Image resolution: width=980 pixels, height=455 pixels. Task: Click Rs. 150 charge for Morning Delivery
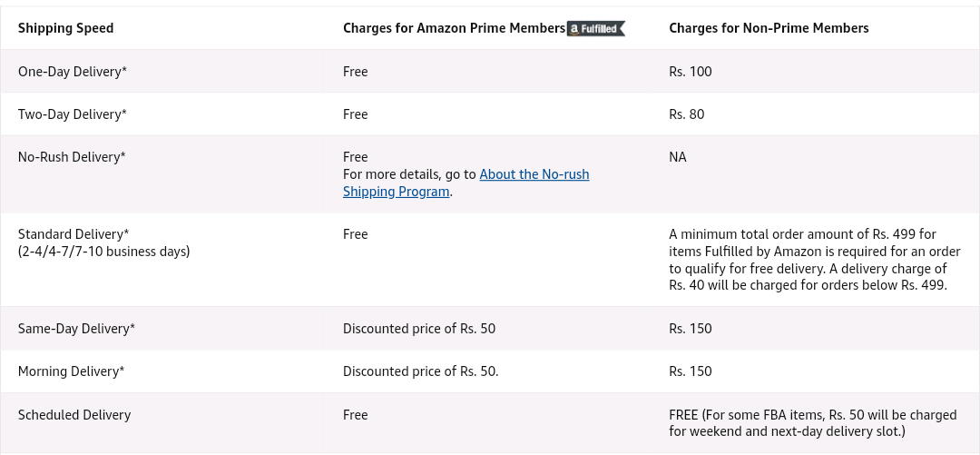[x=690, y=371]
